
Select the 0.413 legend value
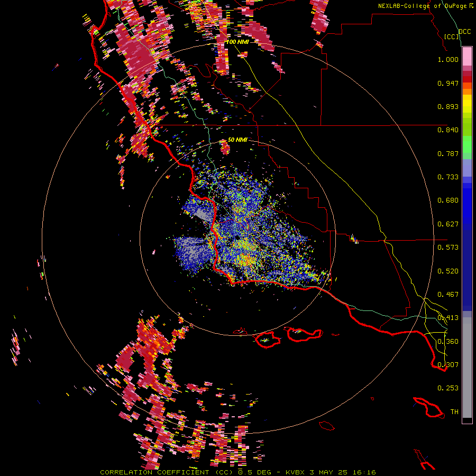click(x=448, y=318)
